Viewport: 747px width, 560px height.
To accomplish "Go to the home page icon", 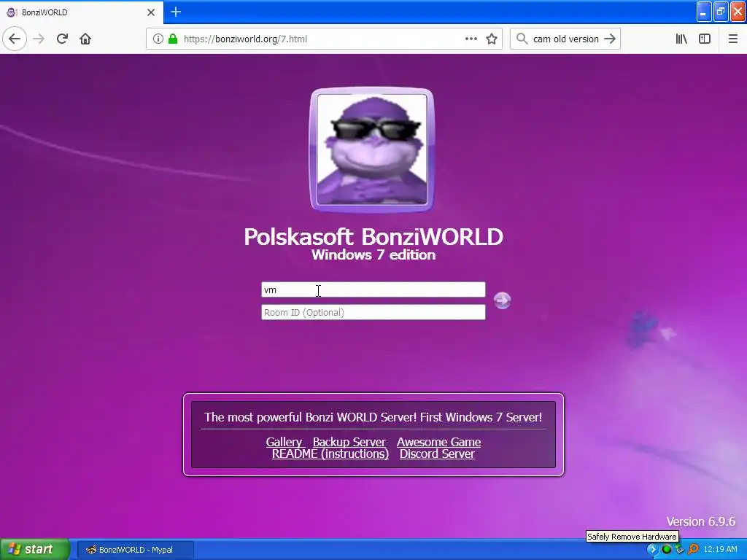I will click(85, 39).
